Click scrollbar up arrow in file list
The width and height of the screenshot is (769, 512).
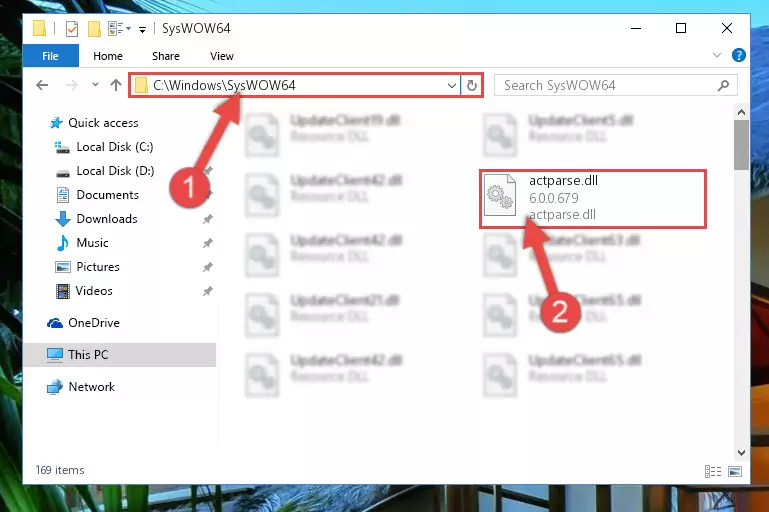[x=742, y=112]
